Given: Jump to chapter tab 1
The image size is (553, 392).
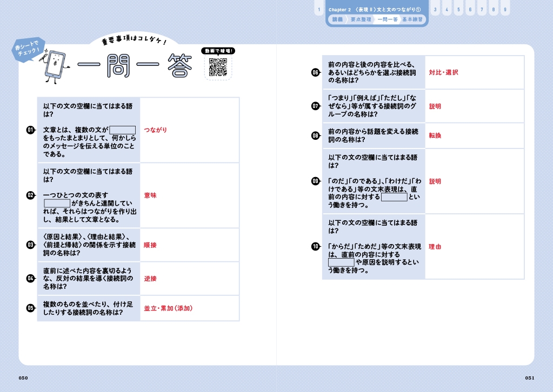Looking at the screenshot, I should click(x=319, y=10).
